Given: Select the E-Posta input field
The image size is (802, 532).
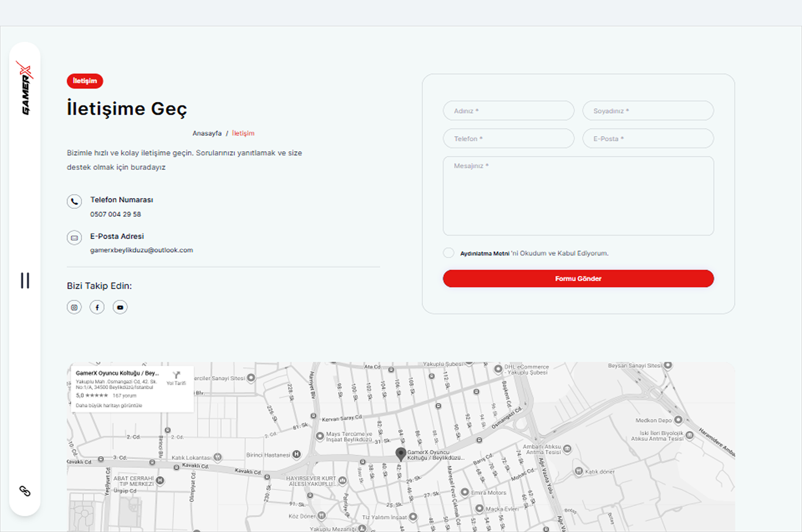Looking at the screenshot, I should (648, 139).
